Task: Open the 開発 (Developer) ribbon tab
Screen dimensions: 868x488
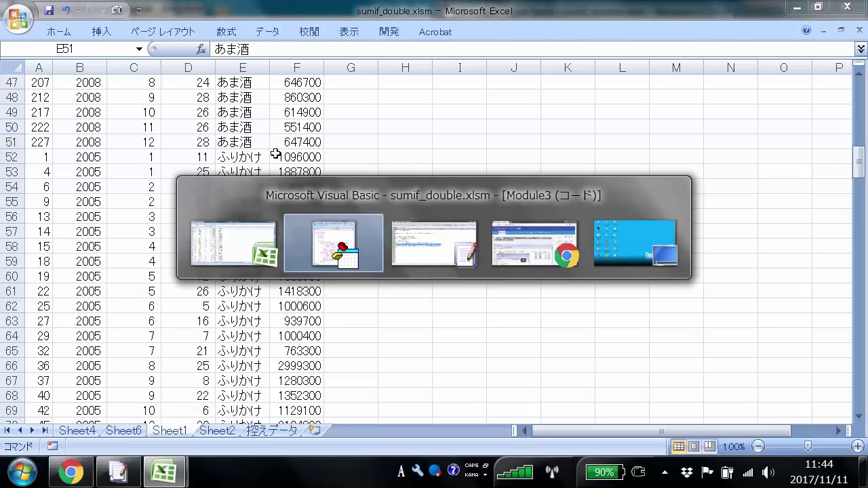Action: coord(389,32)
